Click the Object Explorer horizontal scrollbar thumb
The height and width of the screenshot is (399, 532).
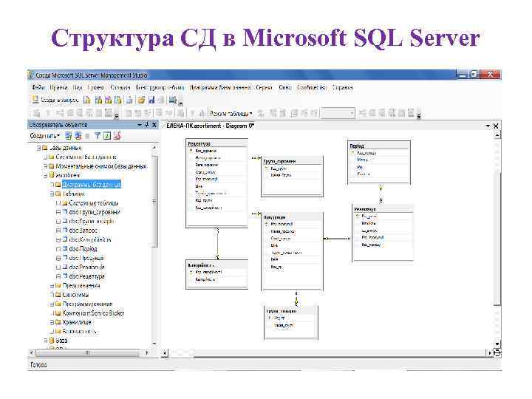[x=87, y=353]
